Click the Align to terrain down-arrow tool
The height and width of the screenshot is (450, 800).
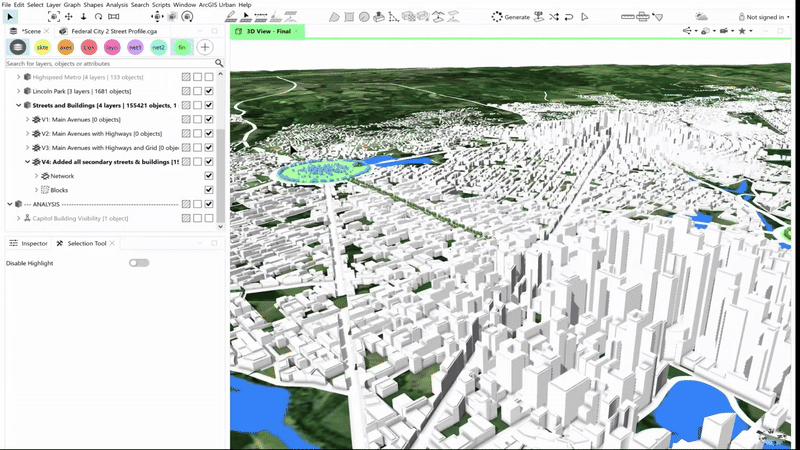coord(83,17)
